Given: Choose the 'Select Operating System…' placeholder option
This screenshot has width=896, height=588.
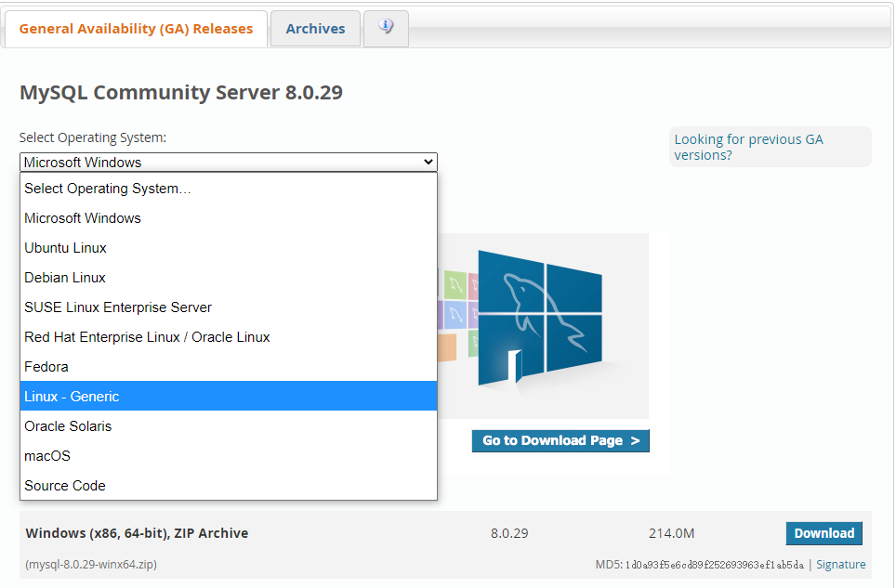Looking at the screenshot, I should pos(229,189).
